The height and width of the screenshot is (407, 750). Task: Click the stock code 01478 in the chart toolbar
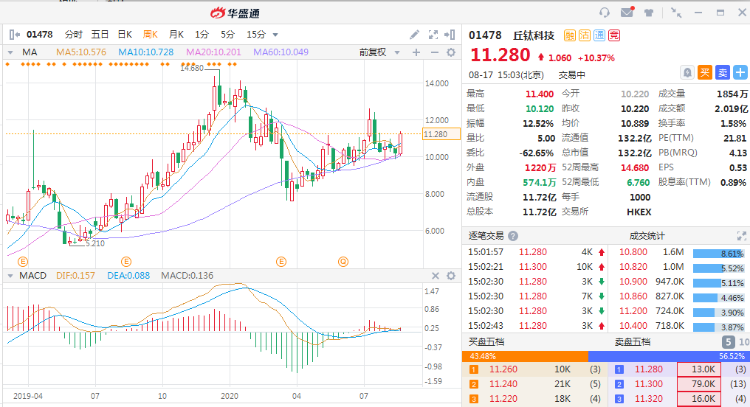pyautogui.click(x=40, y=34)
